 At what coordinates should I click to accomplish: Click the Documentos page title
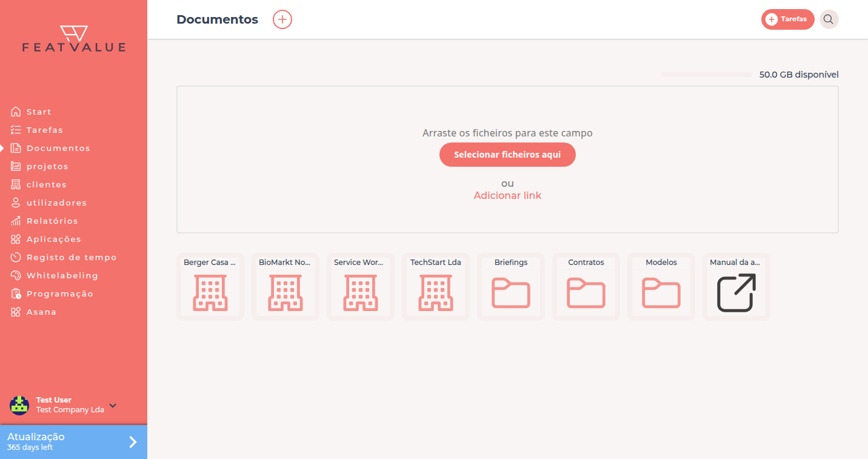coord(217,19)
